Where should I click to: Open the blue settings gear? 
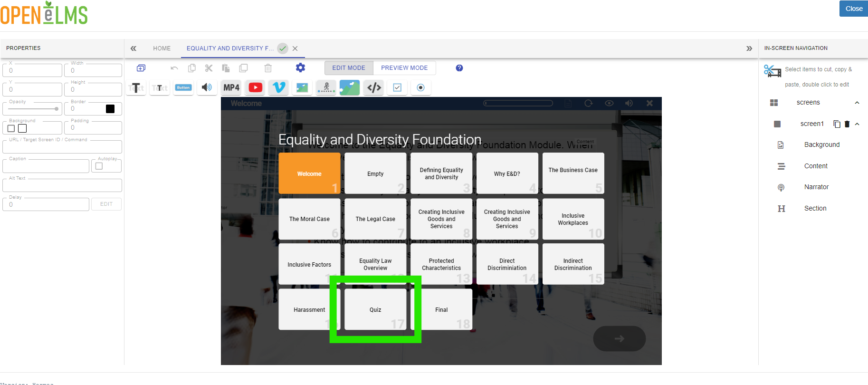tap(300, 67)
